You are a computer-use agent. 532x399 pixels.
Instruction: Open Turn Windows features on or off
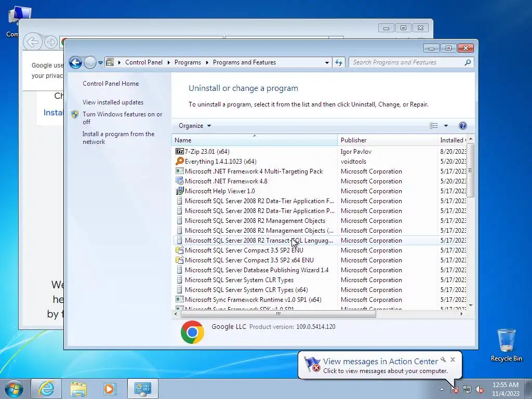pos(123,118)
